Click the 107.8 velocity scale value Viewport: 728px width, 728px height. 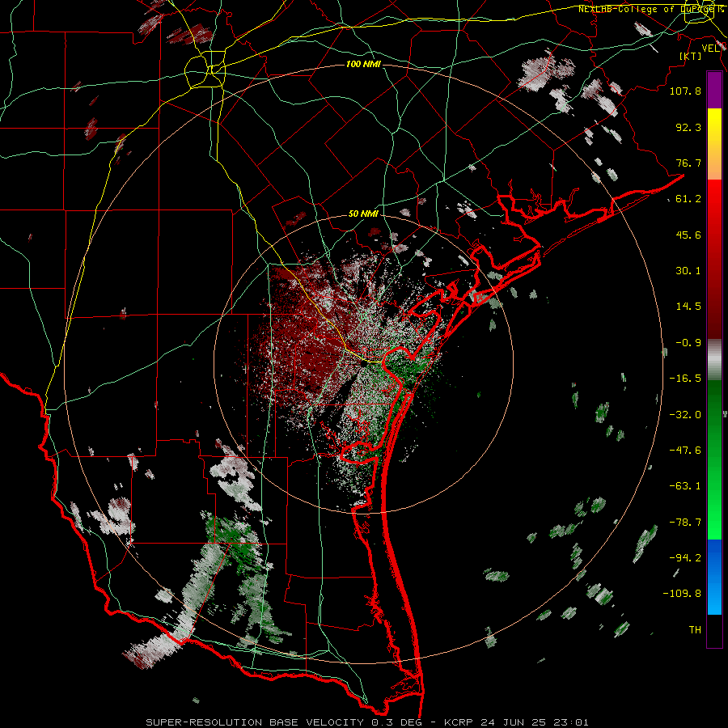click(685, 91)
